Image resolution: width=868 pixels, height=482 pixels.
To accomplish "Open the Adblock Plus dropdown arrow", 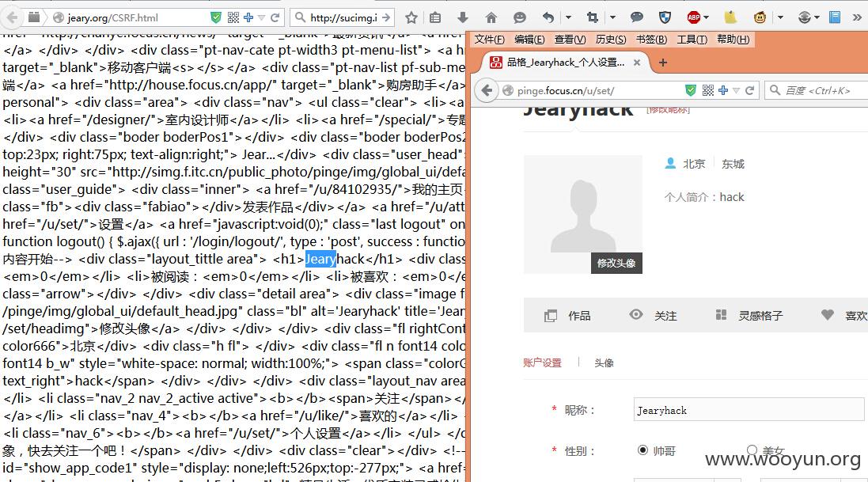I will pyautogui.click(x=707, y=17).
